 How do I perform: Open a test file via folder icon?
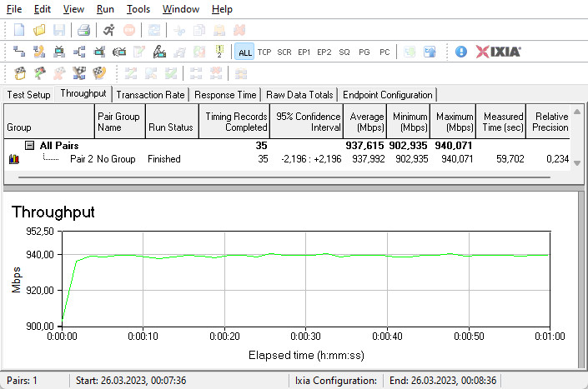tap(39, 30)
